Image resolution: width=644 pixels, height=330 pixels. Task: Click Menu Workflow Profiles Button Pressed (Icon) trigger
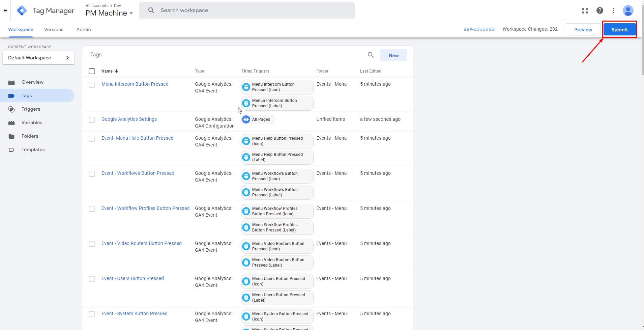coord(277,211)
